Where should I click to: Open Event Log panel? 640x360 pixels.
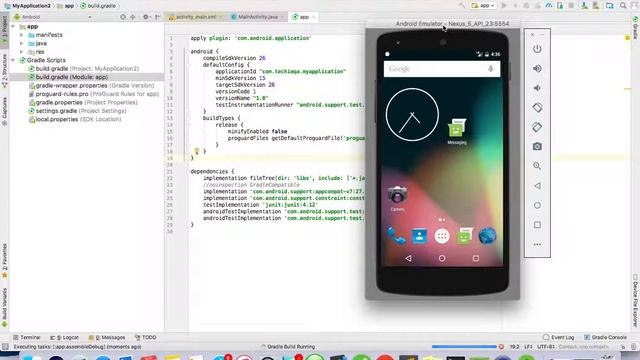pos(558,338)
